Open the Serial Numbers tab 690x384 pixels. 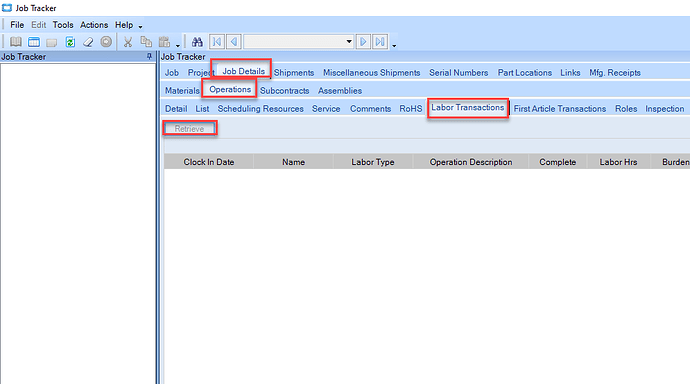(x=459, y=73)
